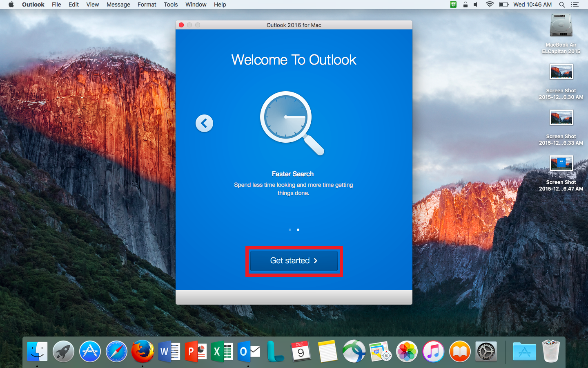This screenshot has width=588, height=368.
Task: Select the second page indicator dot
Action: tap(298, 230)
